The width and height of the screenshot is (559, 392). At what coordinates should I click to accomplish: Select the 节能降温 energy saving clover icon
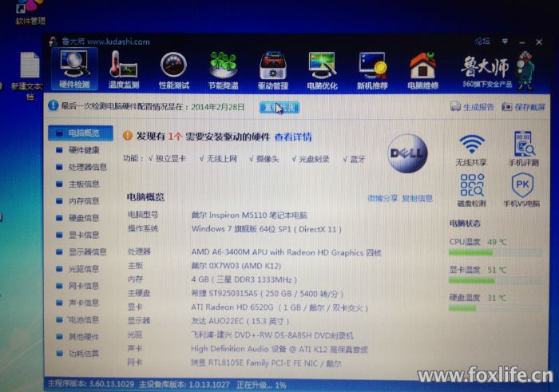pos(223,69)
